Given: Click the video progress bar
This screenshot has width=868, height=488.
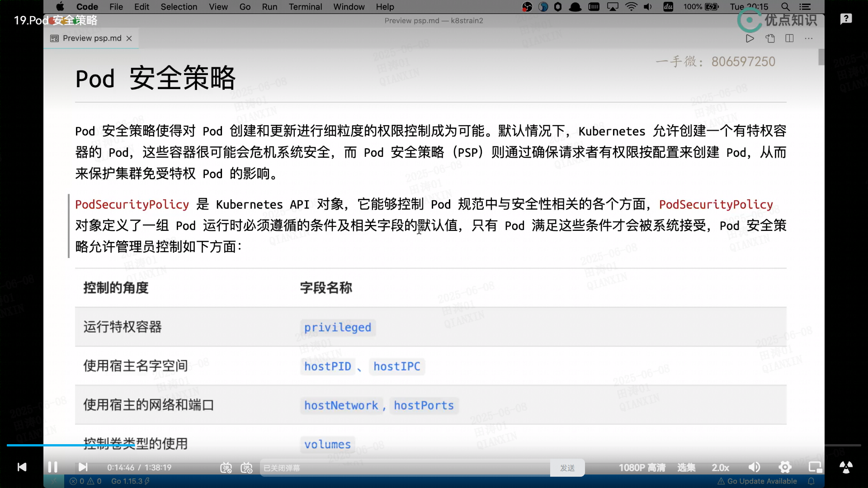Looking at the screenshot, I should (x=434, y=445).
